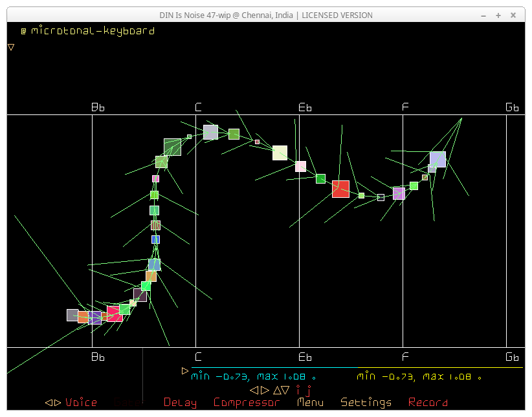Screen dimensions: 532x417
Task: Toggle the Voice option
Action: coord(81,403)
